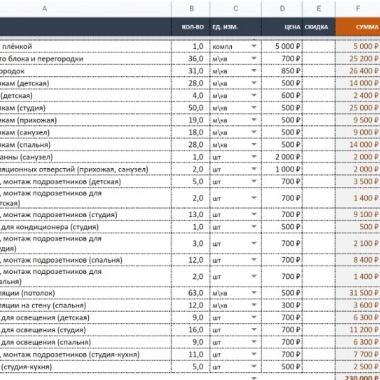This screenshot has height=380, width=380.
Task: Click the КОЛ-ВО header cell
Action: coord(191,27)
